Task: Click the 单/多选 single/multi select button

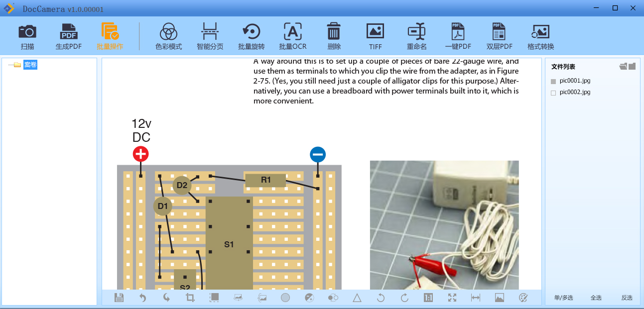Action: coord(563,298)
